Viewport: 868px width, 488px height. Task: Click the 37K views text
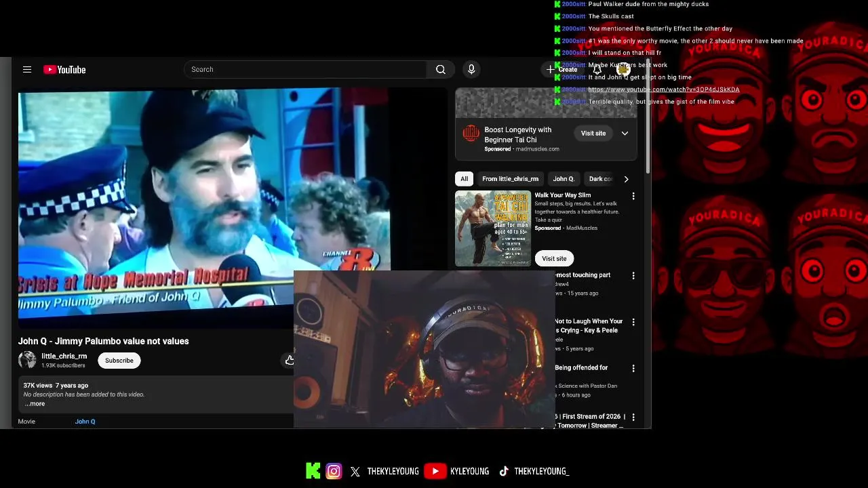tap(38, 386)
